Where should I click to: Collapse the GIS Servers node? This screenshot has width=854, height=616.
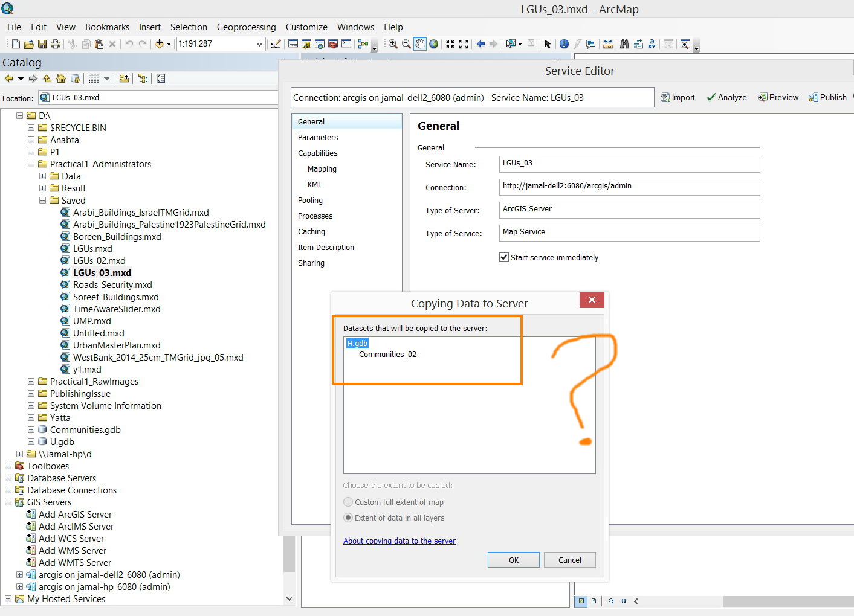8,502
